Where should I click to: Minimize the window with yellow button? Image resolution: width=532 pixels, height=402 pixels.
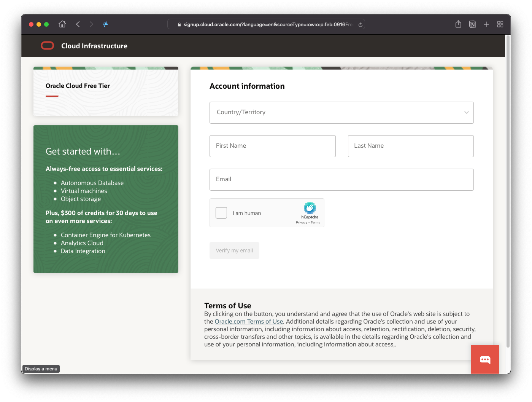click(39, 24)
